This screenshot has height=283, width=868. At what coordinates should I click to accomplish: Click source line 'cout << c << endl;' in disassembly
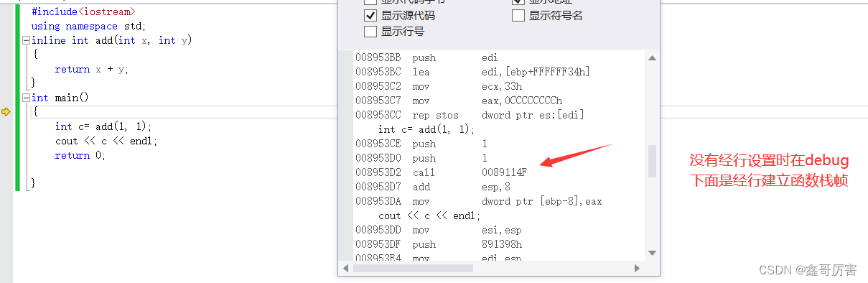pos(429,215)
